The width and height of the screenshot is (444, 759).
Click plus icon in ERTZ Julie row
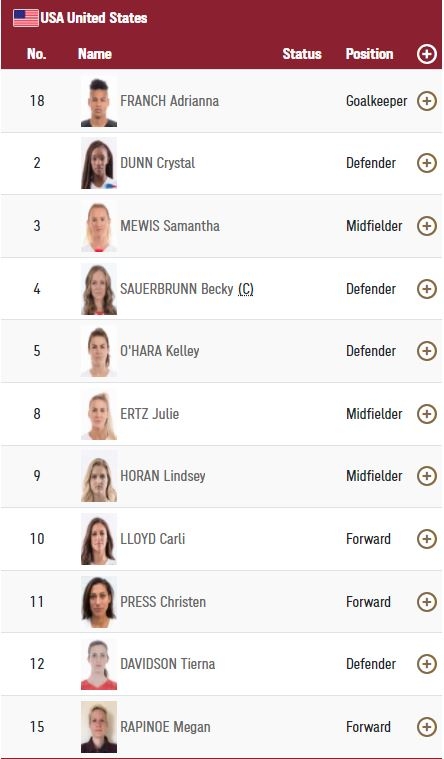[x=427, y=414]
